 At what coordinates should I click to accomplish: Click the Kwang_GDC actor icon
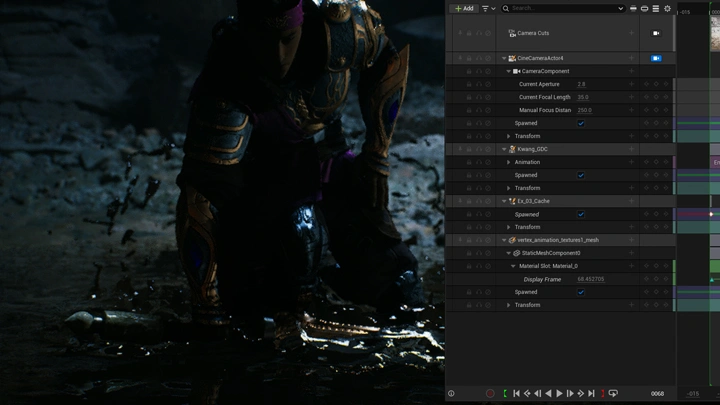pos(512,149)
